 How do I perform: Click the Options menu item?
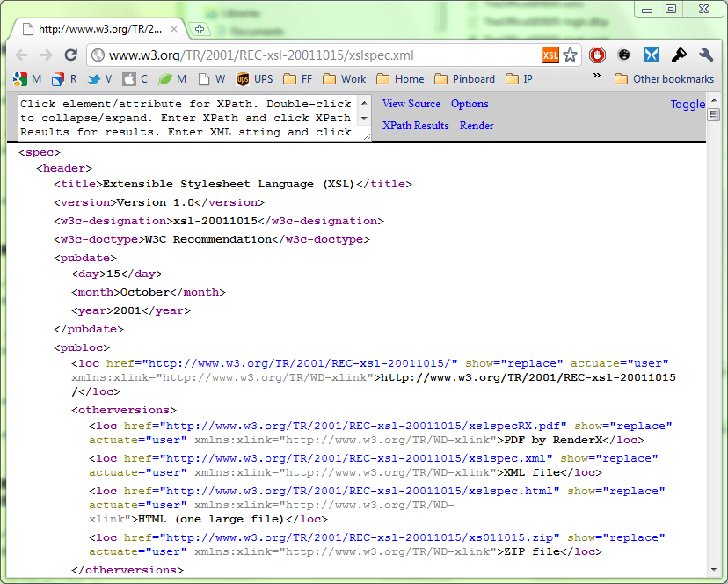[x=469, y=103]
